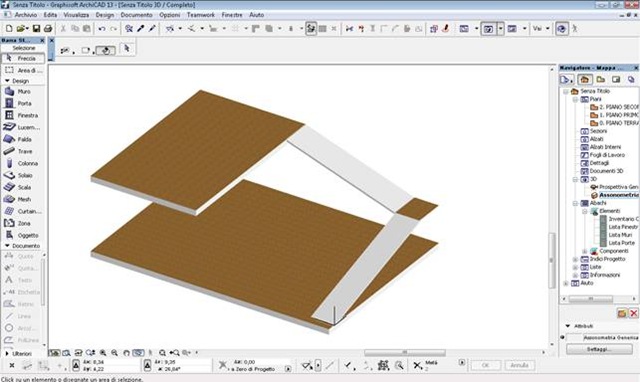Viewport: 640px width, 382px height.
Task: Click the Annulla button
Action: click(x=519, y=365)
